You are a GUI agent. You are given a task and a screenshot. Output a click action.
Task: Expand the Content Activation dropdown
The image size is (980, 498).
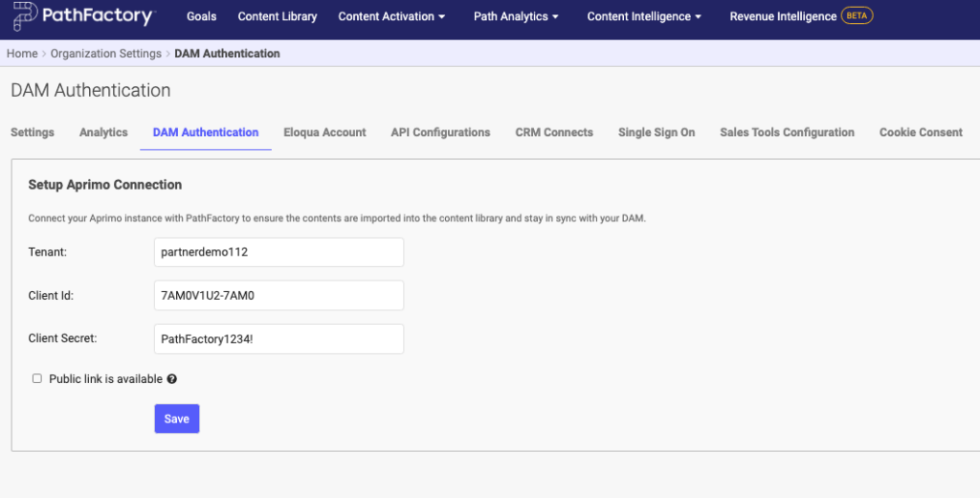click(391, 16)
